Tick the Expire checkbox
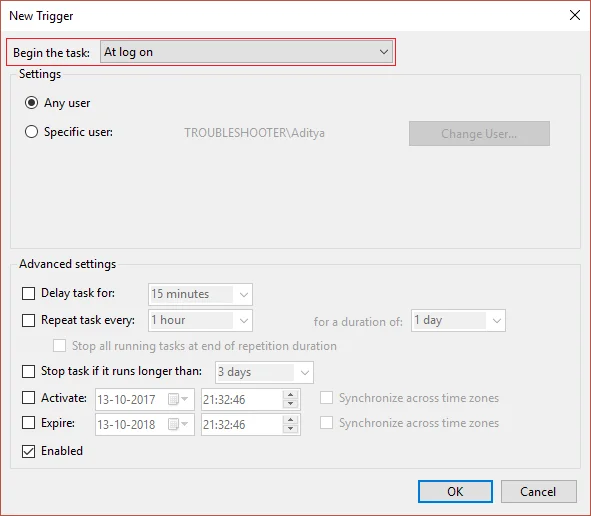Viewport: 591px width, 516px height. pos(28,423)
